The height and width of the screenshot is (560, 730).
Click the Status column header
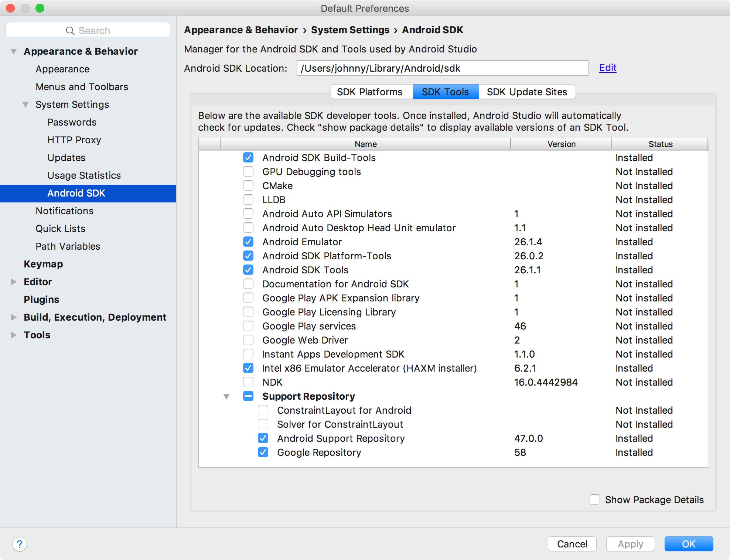[660, 144]
